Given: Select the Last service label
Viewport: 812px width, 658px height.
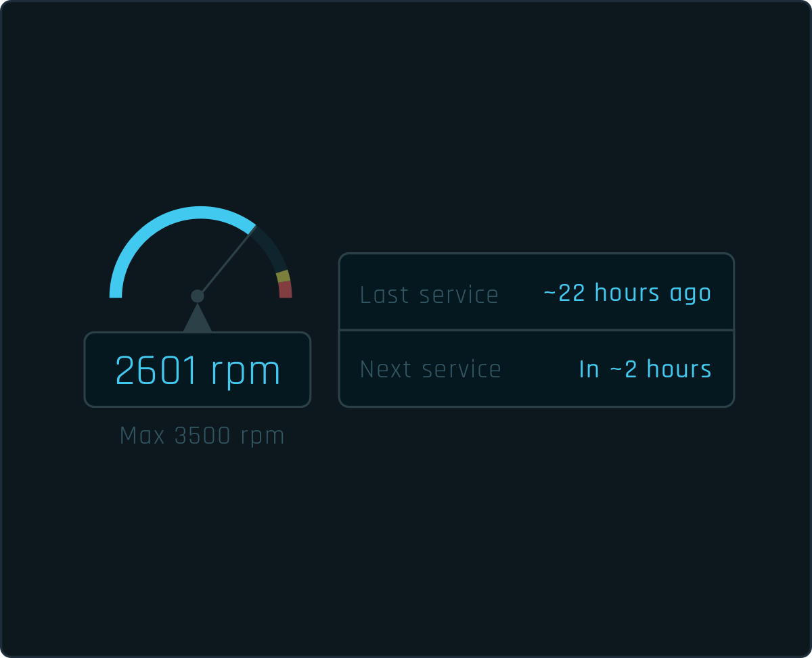Looking at the screenshot, I should (x=429, y=295).
